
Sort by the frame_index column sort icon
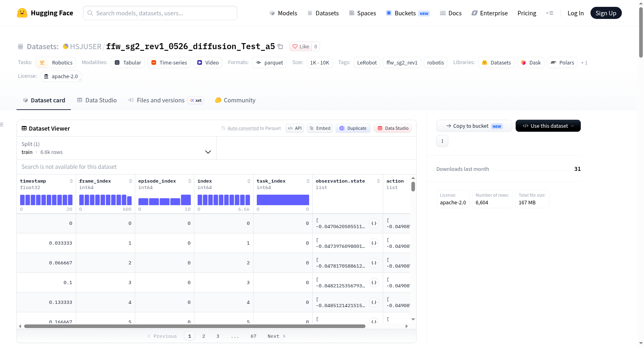point(130,181)
